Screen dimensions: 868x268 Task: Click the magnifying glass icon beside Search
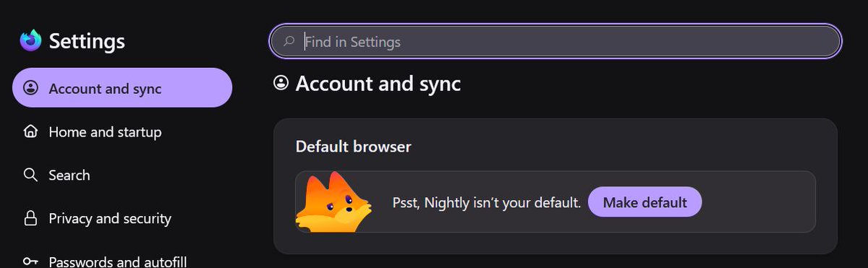[x=30, y=175]
